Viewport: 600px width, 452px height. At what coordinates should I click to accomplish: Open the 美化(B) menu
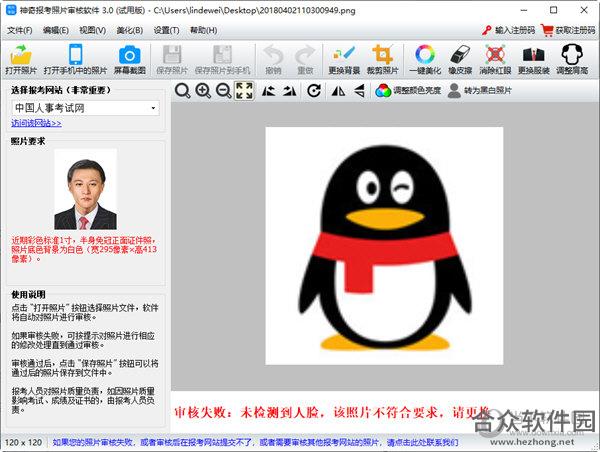130,31
